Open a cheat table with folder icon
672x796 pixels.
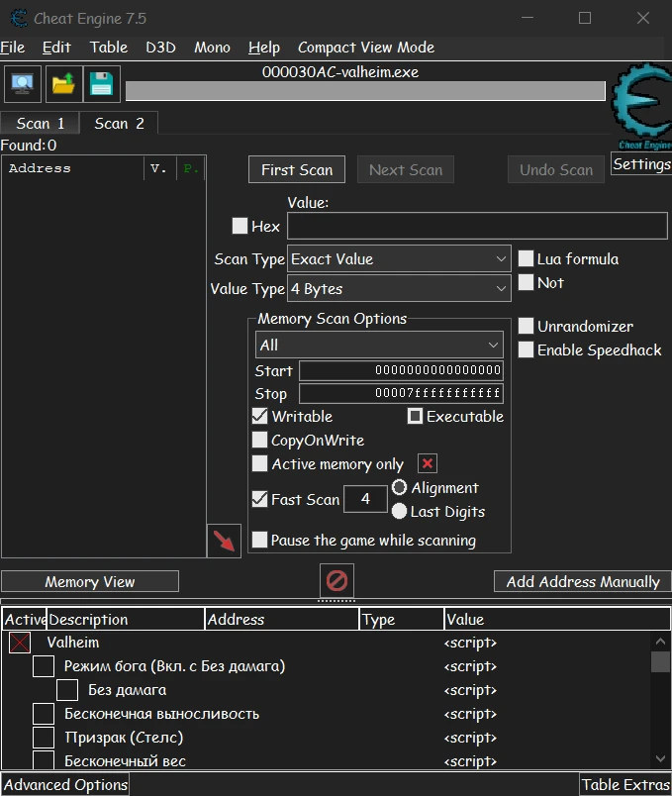(63, 84)
